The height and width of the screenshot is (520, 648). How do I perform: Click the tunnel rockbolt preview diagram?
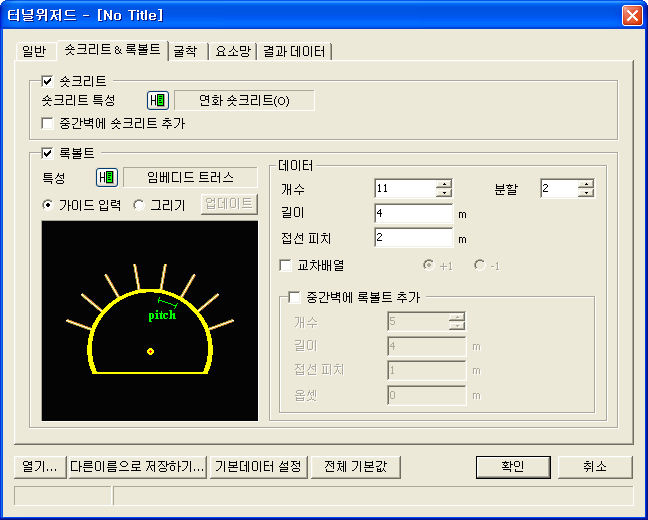coord(149,320)
